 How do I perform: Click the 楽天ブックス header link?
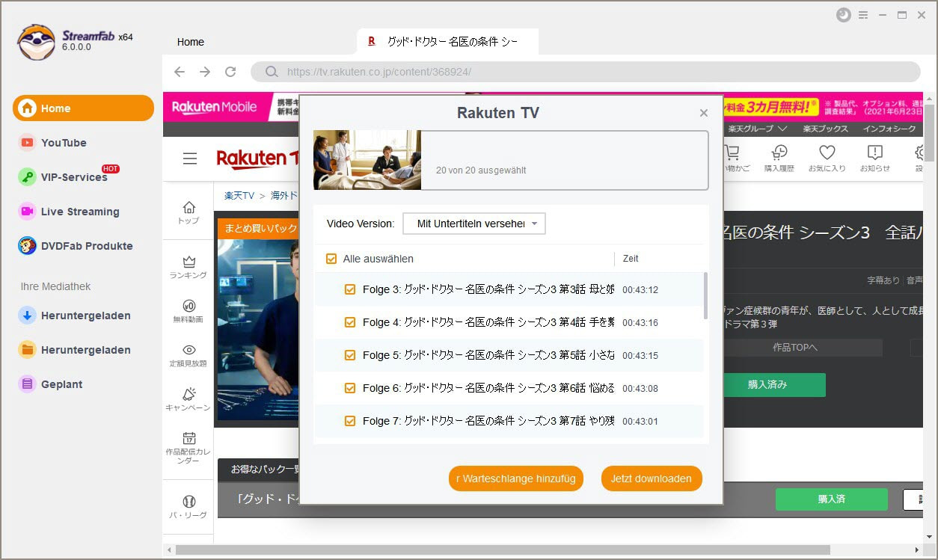tap(826, 129)
